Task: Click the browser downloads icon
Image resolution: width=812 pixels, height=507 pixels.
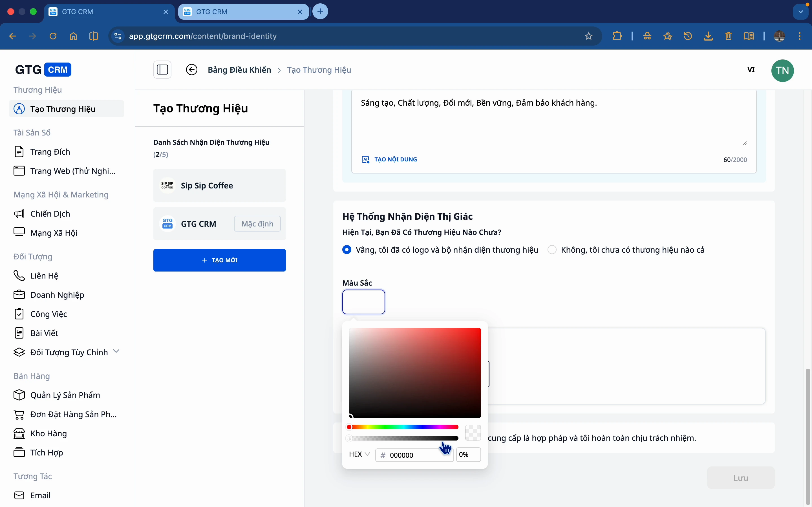Action: [x=708, y=36]
